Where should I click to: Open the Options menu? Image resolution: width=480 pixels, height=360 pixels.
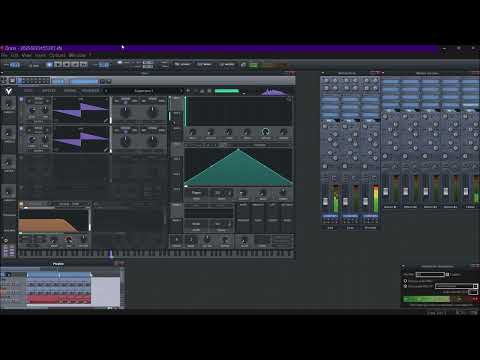point(57,55)
